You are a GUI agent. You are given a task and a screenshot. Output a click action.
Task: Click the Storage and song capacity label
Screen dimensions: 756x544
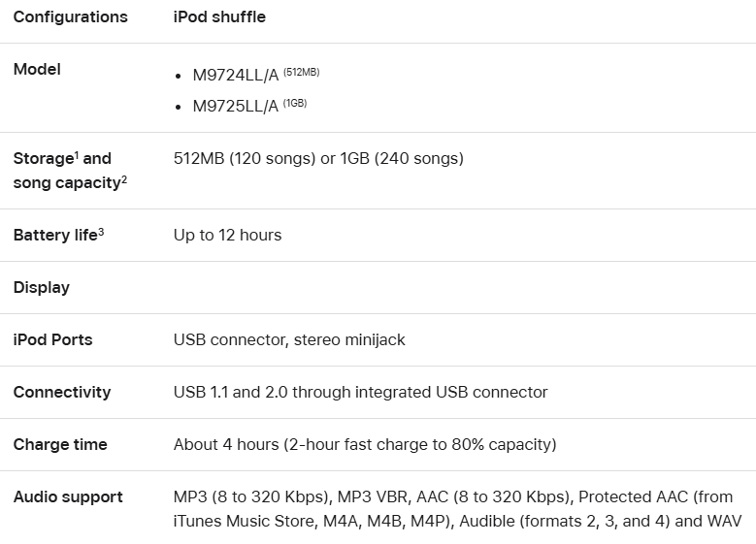[62, 171]
